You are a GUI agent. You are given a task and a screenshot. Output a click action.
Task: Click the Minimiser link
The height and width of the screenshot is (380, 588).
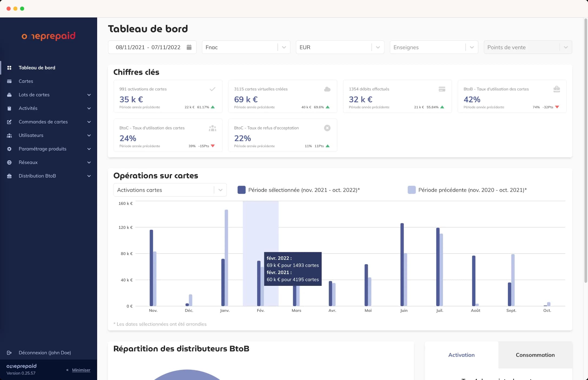point(81,370)
